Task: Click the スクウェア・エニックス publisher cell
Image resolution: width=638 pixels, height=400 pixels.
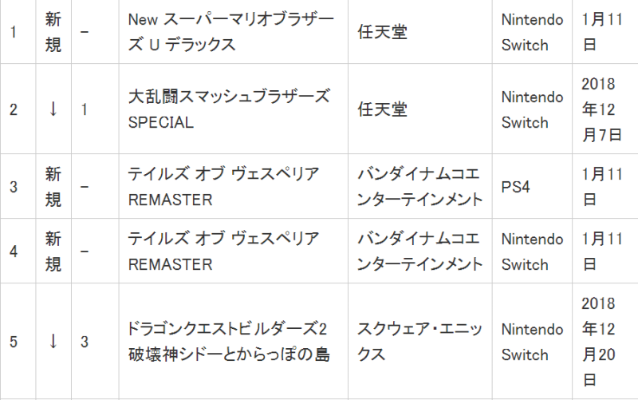Action: point(400,341)
